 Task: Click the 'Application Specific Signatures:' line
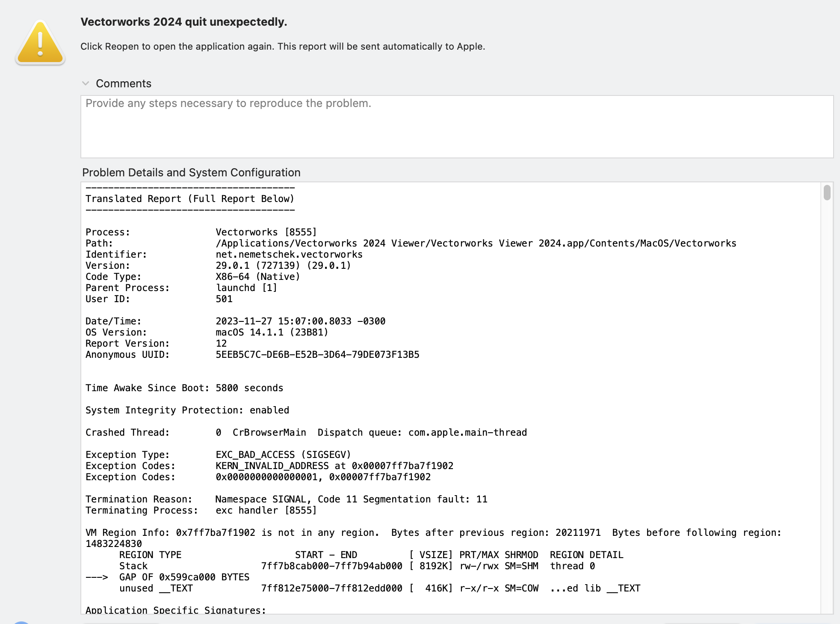click(x=176, y=609)
